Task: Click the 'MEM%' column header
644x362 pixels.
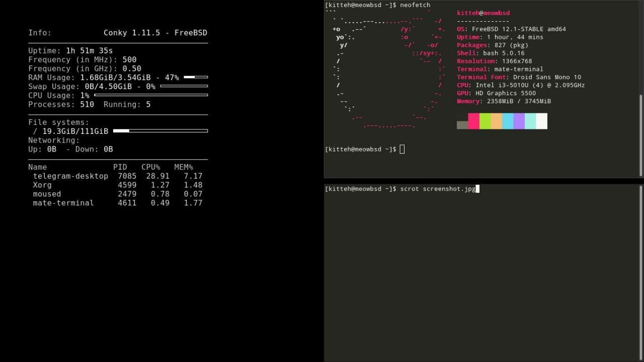Action: pos(184,167)
